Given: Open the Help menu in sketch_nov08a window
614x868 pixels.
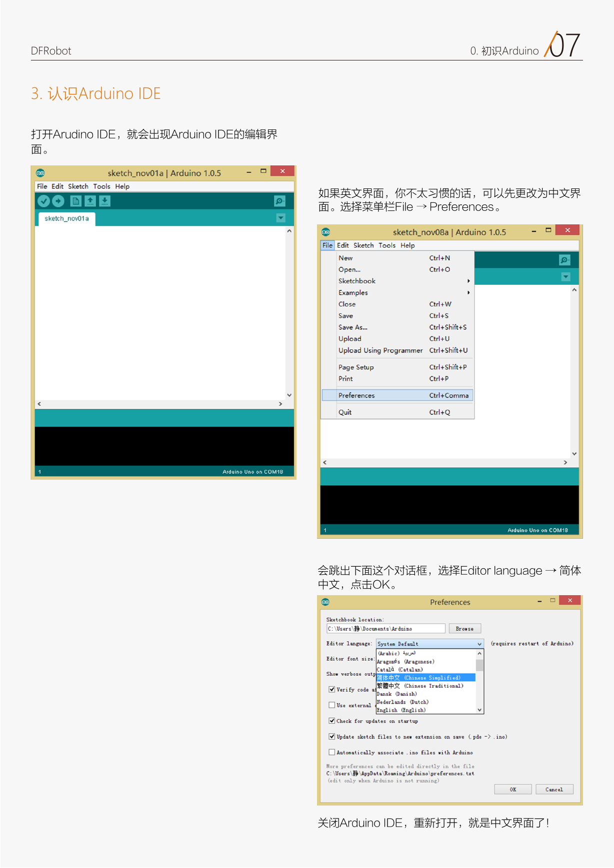Looking at the screenshot, I should (x=407, y=245).
